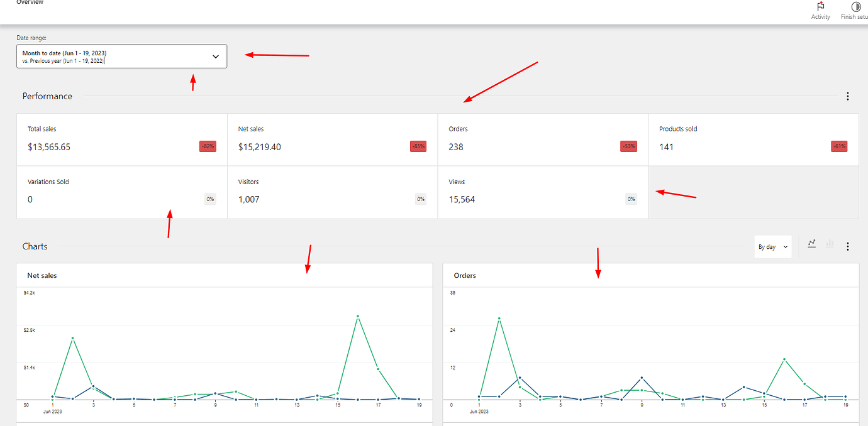Image resolution: width=868 pixels, height=426 pixels.
Task: Open the Charts section ellipsis menu
Action: 847,246
